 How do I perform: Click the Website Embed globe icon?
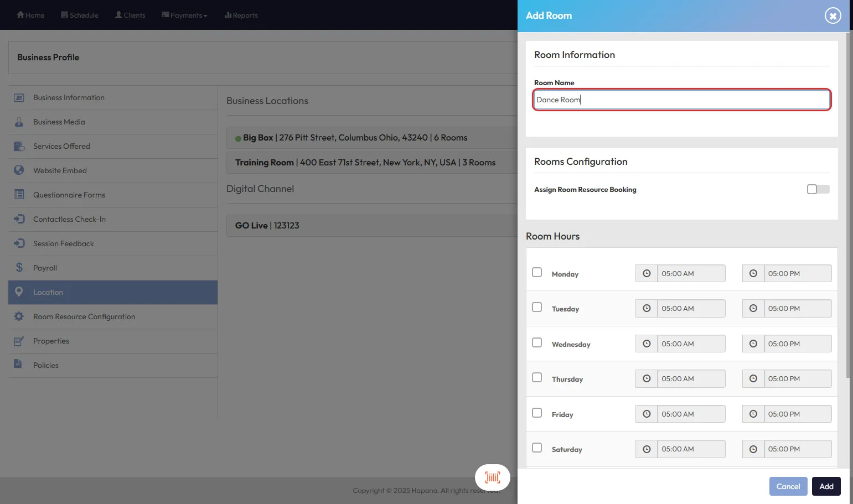click(19, 170)
